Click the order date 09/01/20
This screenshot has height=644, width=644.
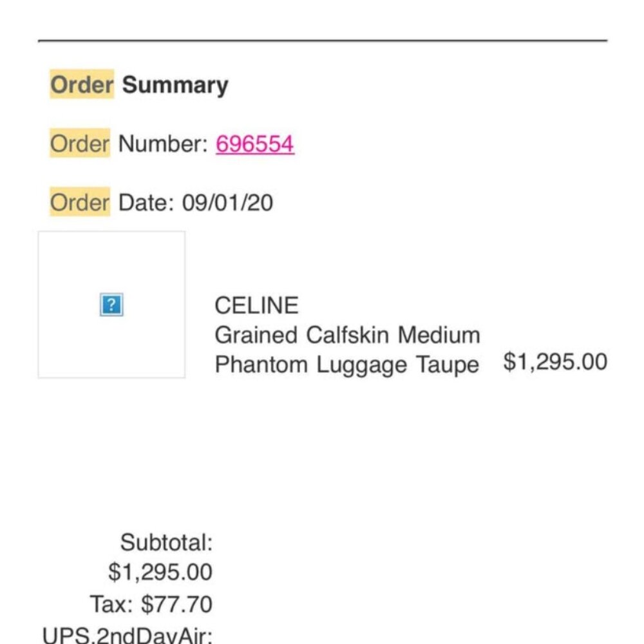pos(227,203)
